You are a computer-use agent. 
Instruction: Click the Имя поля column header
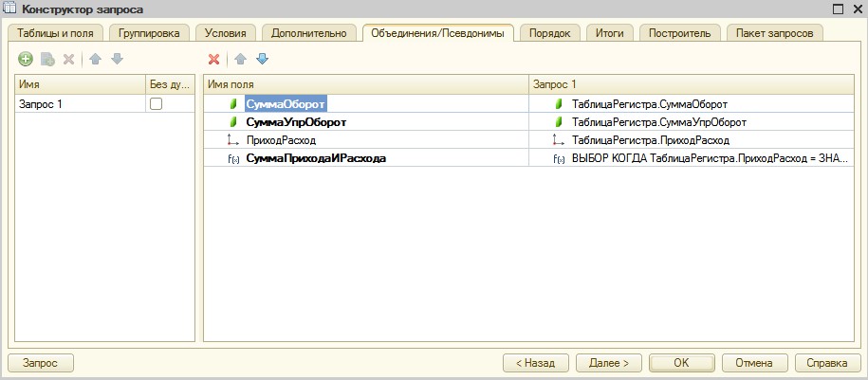tap(366, 84)
